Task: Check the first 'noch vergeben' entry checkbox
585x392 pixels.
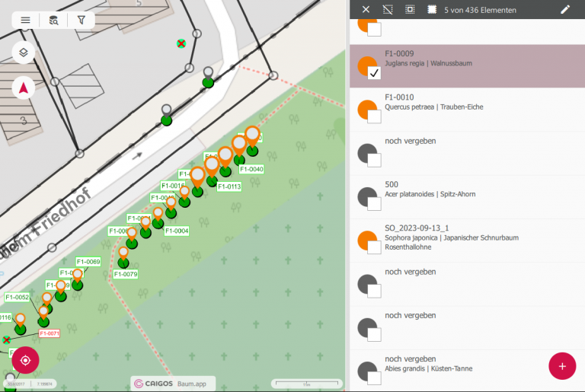Action: [374, 161]
